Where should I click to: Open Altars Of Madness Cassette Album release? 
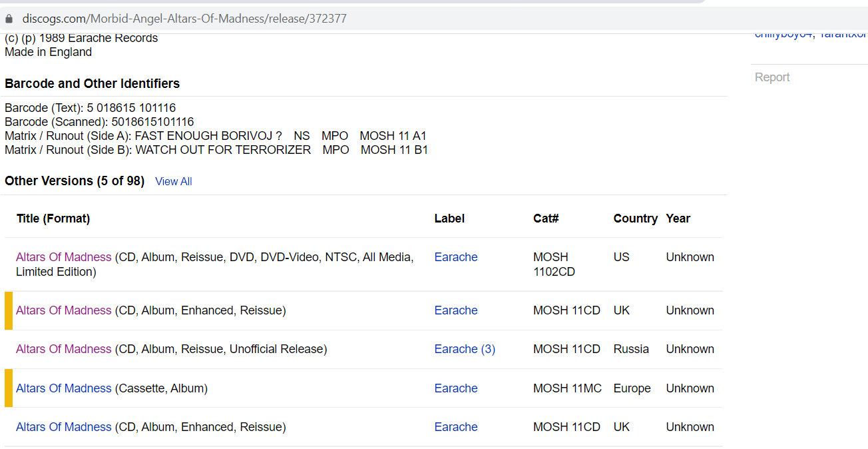click(64, 388)
